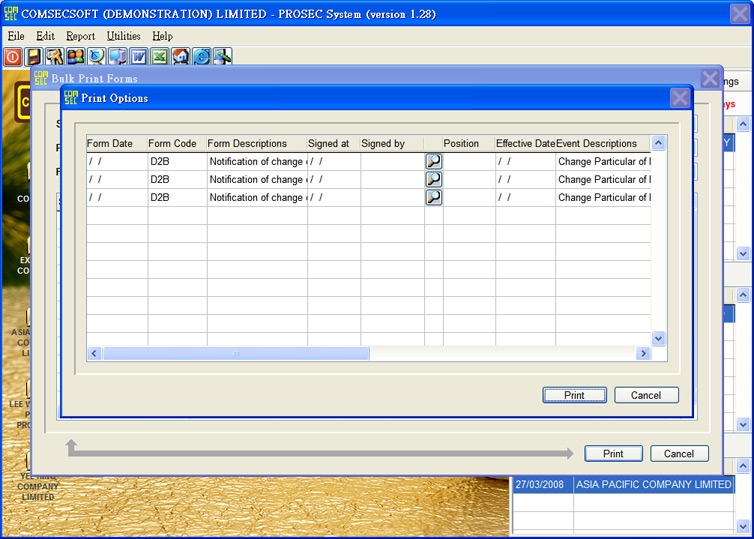Click the lookup magnifier in second row
This screenshot has width=754, height=539.
(x=434, y=179)
